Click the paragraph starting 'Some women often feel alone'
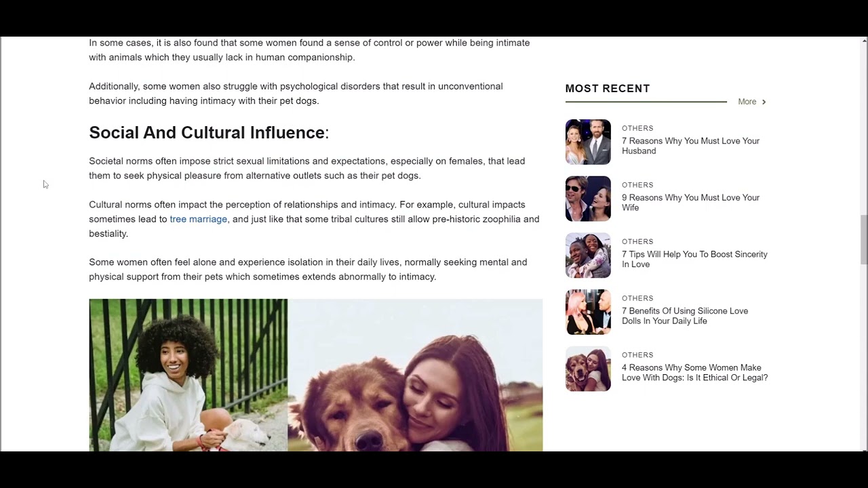This screenshot has height=488, width=868. 308,269
